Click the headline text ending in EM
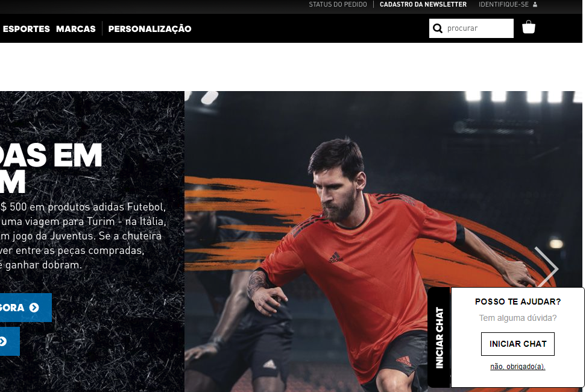Screen dimensions: 586x392 (51, 155)
